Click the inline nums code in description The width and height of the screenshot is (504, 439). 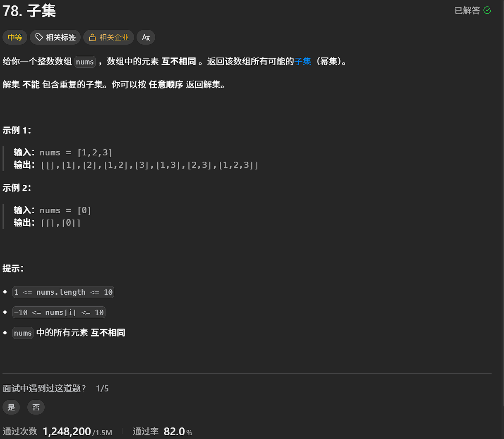(85, 62)
